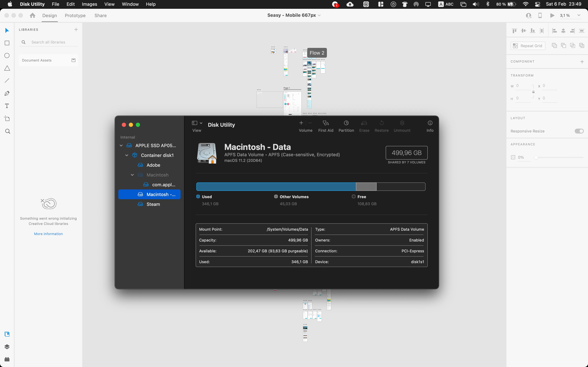Open the zoom percentage dropdown
Screen dimensions: 588x367
(579, 15)
